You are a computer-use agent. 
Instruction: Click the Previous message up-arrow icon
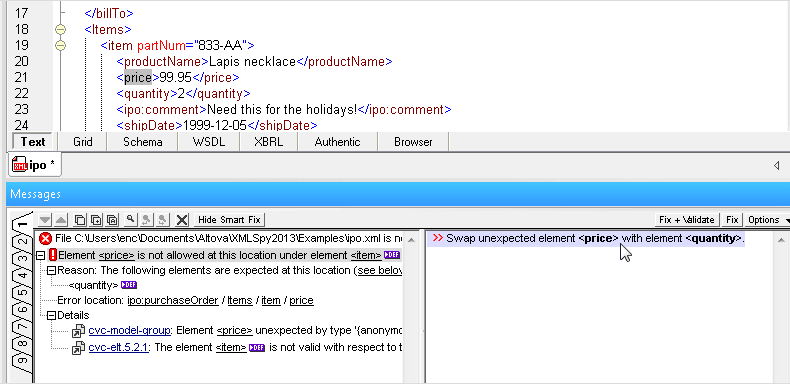60,220
